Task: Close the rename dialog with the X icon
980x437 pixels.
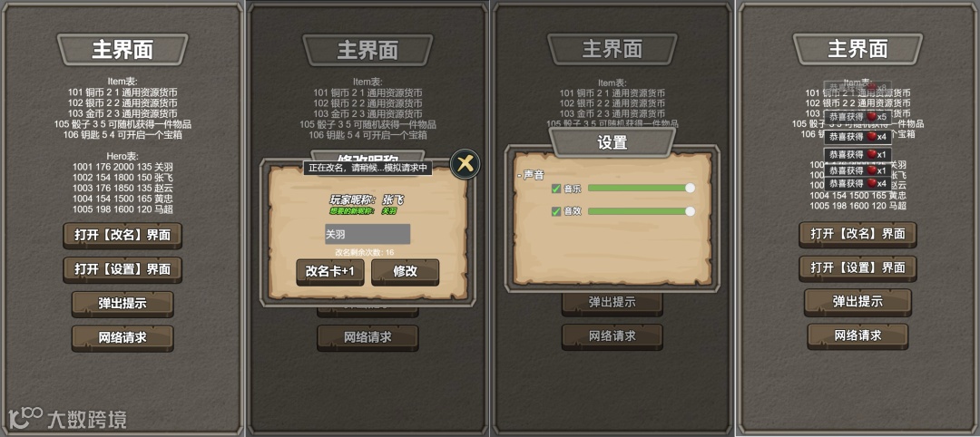Action: 465,164
